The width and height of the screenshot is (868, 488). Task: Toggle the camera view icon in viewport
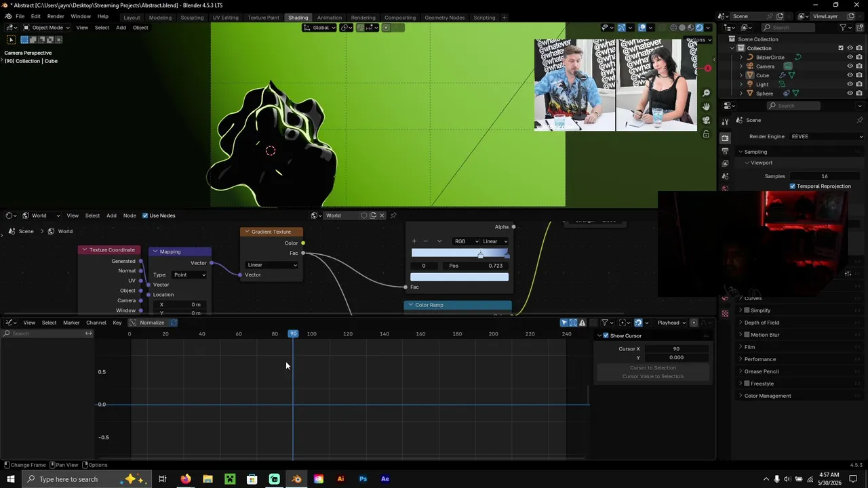tap(706, 120)
